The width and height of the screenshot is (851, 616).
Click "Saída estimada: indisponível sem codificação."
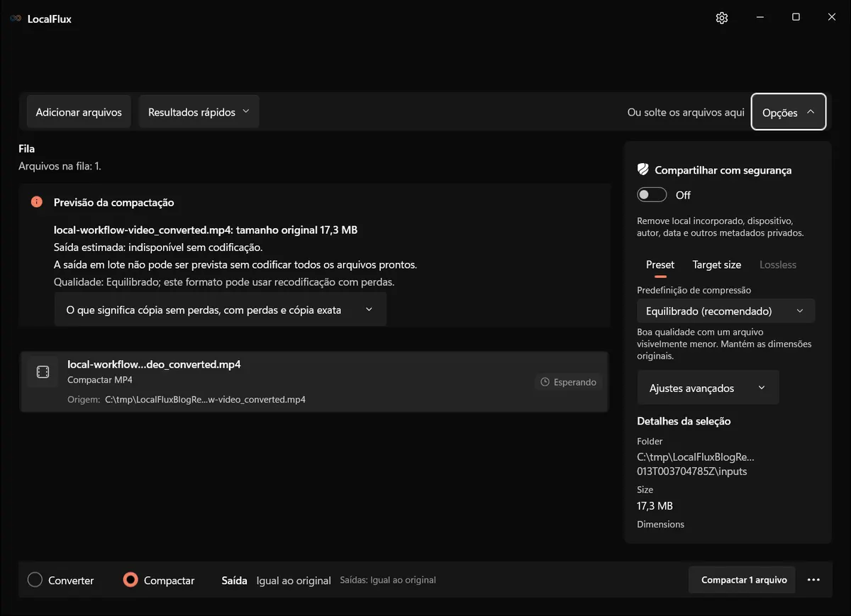click(x=158, y=247)
